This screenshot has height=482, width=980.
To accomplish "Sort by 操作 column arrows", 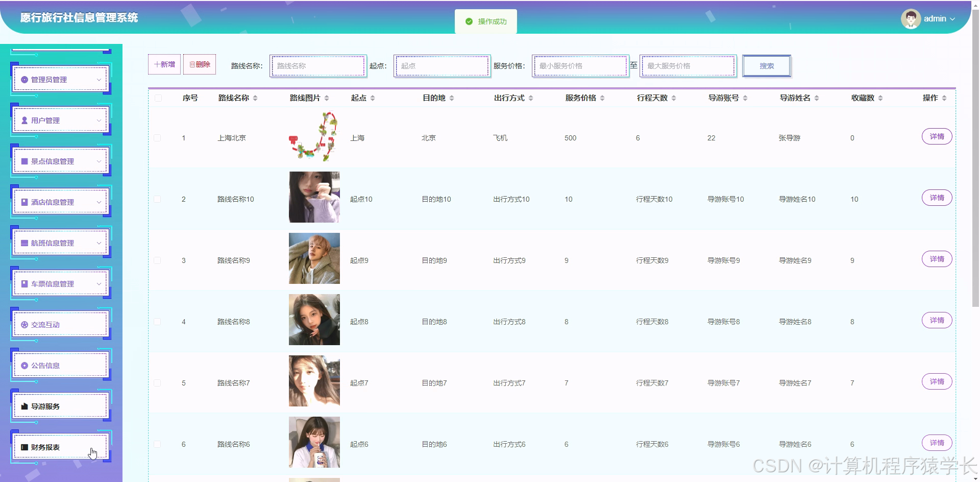I will tap(944, 98).
